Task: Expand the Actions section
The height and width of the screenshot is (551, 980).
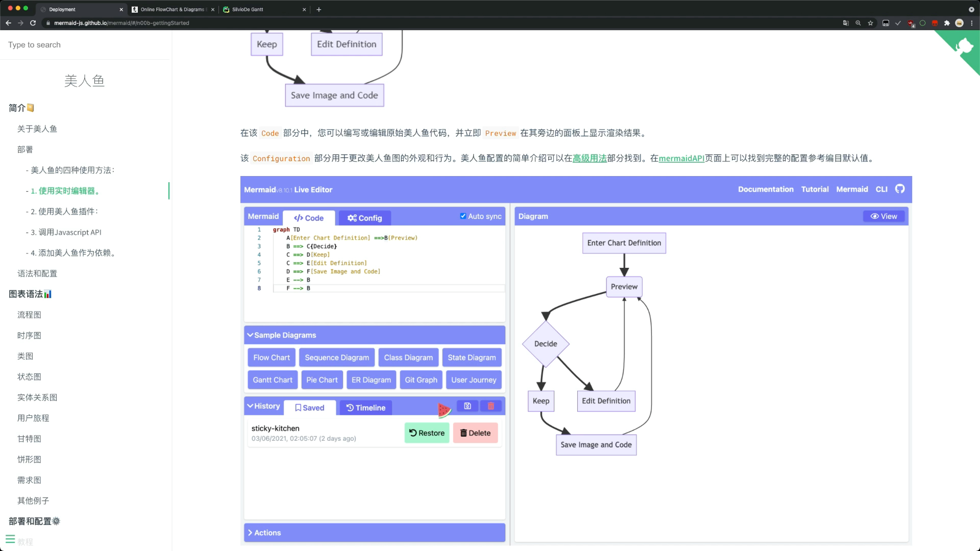Action: click(264, 533)
